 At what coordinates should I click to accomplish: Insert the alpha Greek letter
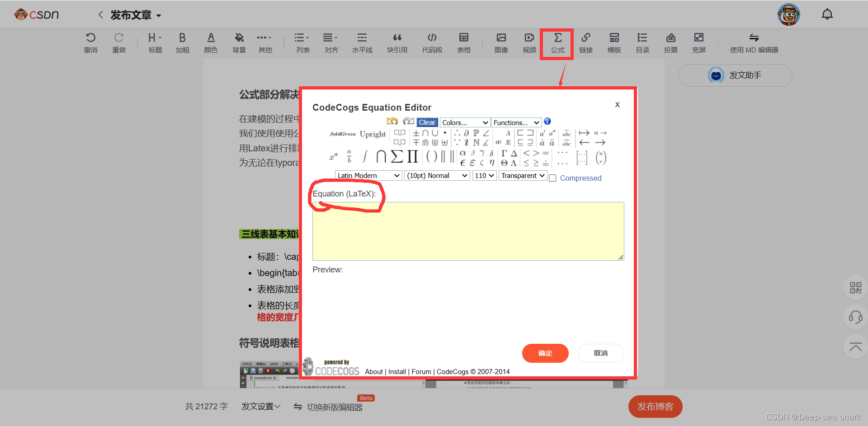point(463,153)
